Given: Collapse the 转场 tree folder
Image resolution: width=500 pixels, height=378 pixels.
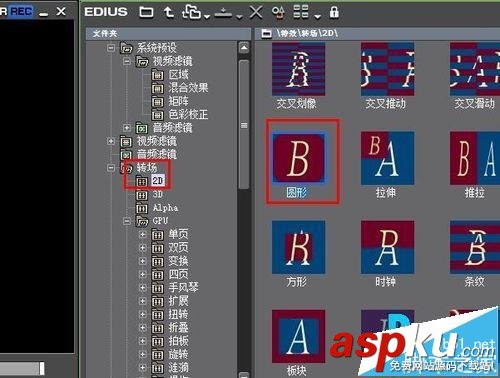Looking at the screenshot, I should (111, 168).
